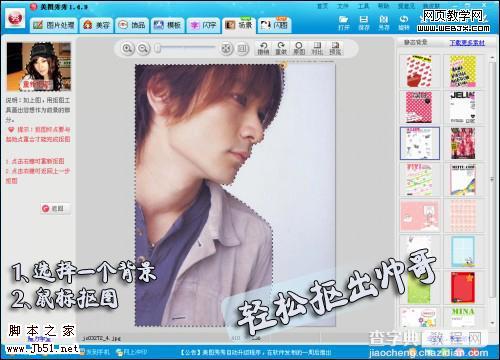The image size is (500, 360).
Task: Open the 闪字 flashing text tab
Action: (203, 25)
